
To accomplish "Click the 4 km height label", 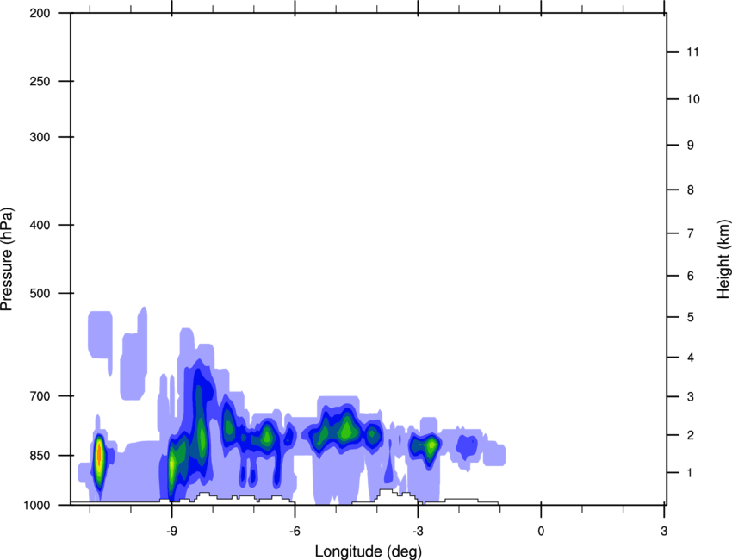I will pyautogui.click(x=691, y=358).
